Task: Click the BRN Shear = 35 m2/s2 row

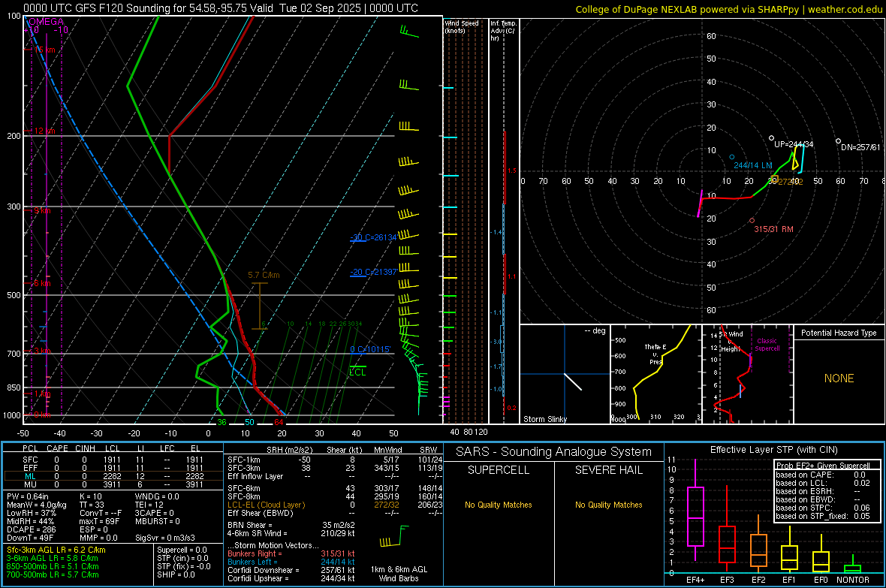Action: pos(291,525)
